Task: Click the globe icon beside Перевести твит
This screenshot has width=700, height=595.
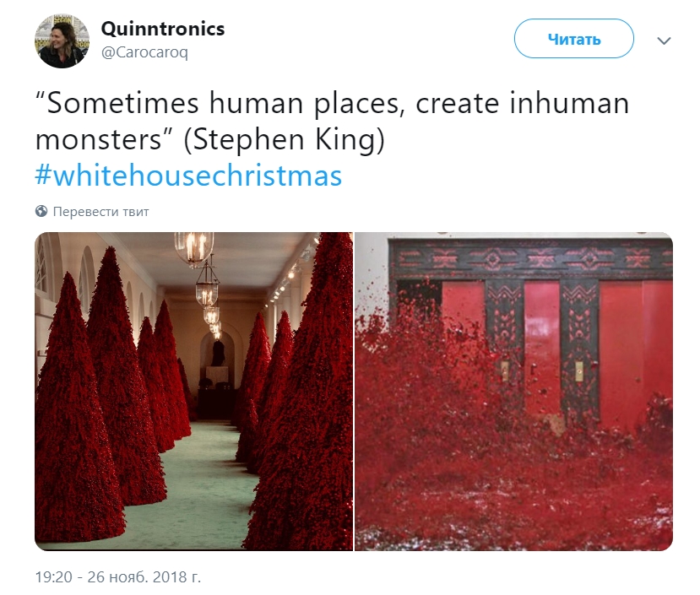Action: [x=41, y=211]
